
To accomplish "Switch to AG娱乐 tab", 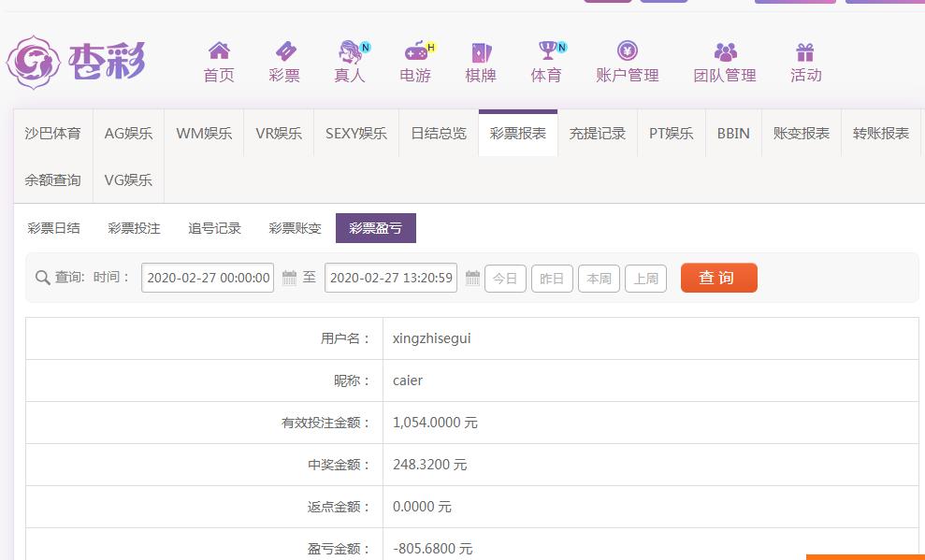I will click(x=128, y=133).
